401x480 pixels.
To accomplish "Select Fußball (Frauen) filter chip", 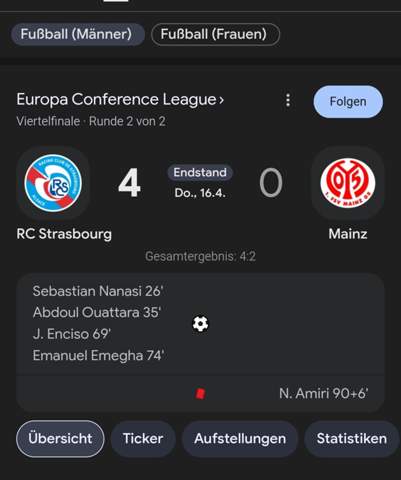I will [x=215, y=34].
